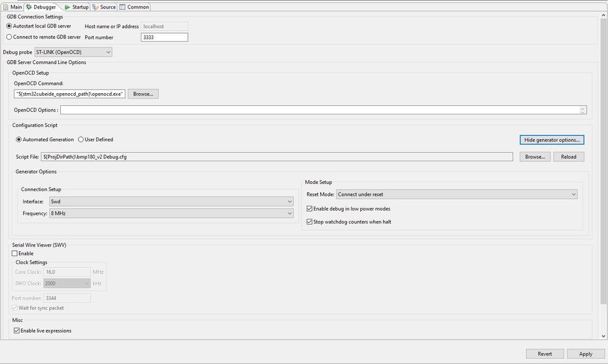
Task: Switch to the Debugger tab
Action: [41, 7]
